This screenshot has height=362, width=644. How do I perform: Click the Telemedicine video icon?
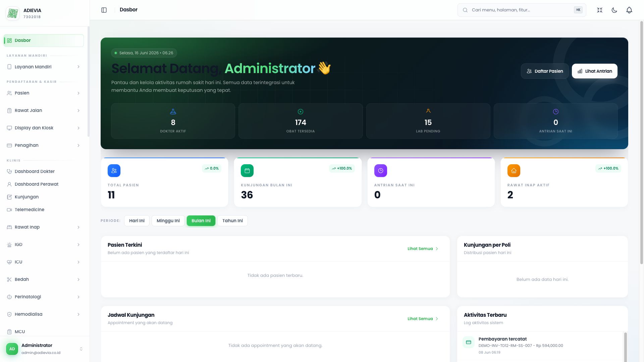pos(9,210)
